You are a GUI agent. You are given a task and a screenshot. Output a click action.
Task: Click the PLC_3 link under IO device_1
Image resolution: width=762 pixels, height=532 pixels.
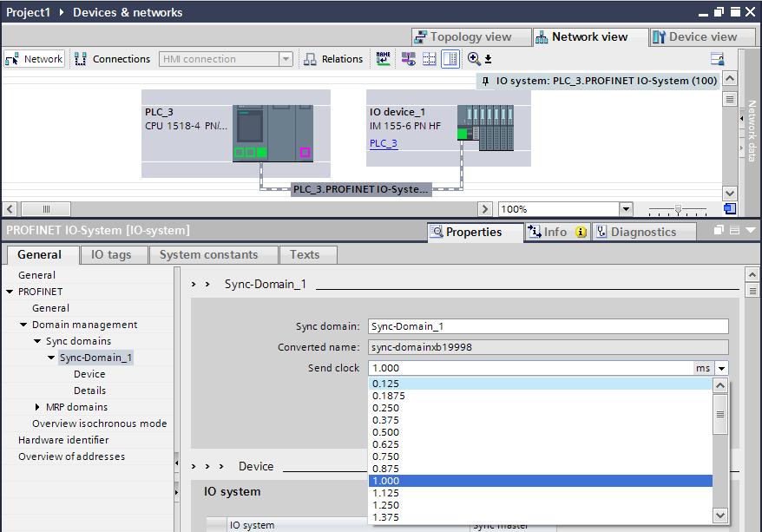click(384, 143)
